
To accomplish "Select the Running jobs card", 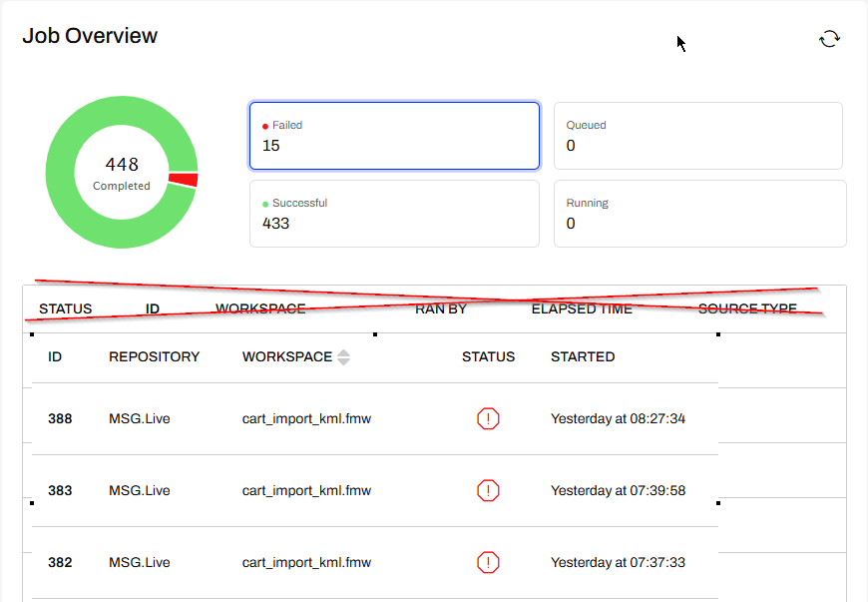I will pyautogui.click(x=699, y=214).
